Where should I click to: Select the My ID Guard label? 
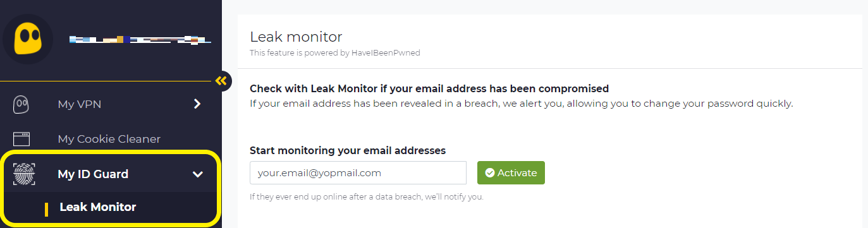point(93,174)
